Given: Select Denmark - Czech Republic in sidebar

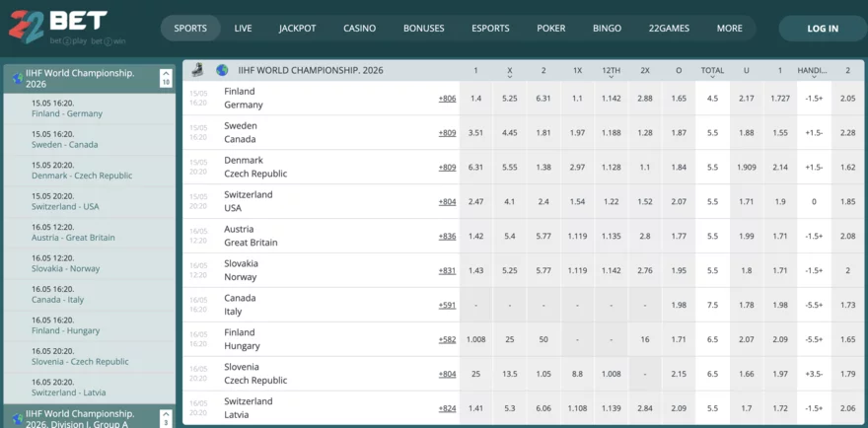Looking at the screenshot, I should pyautogui.click(x=89, y=171).
